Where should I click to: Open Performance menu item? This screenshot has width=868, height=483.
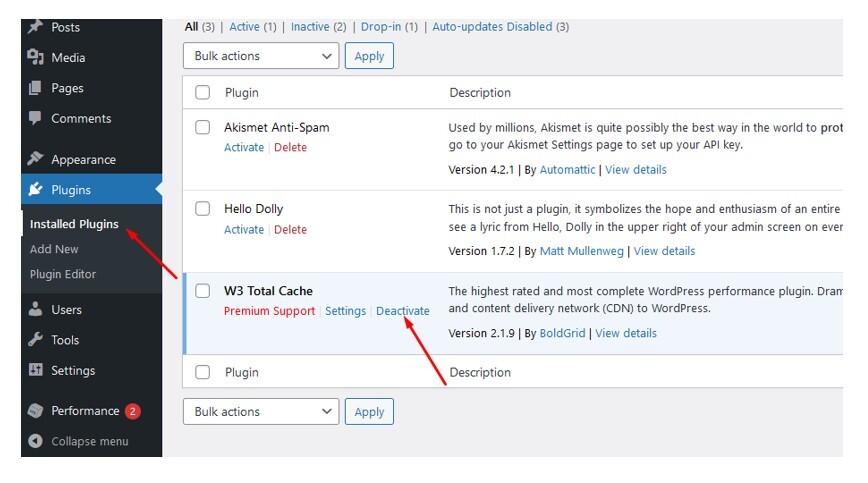[85, 411]
